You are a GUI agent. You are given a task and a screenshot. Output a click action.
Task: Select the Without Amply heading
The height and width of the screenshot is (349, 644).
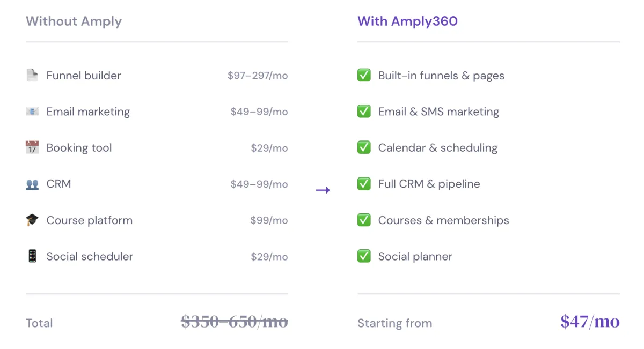(x=74, y=21)
